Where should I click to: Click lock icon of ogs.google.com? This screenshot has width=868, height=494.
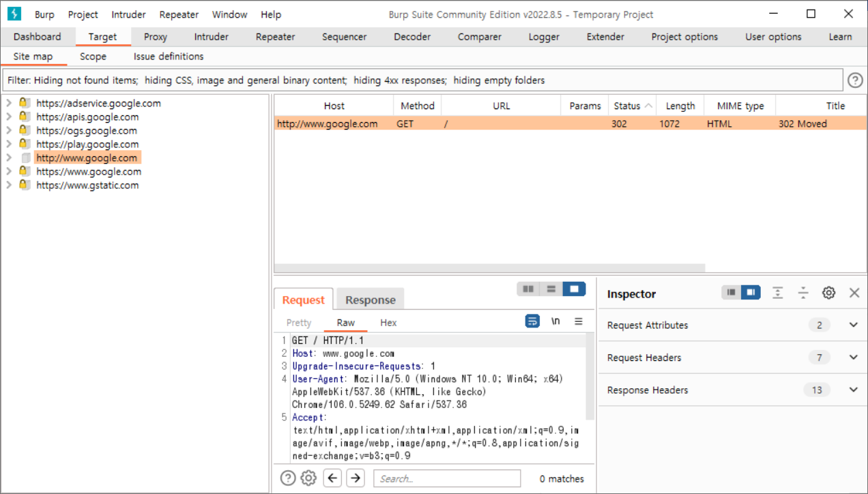[25, 130]
